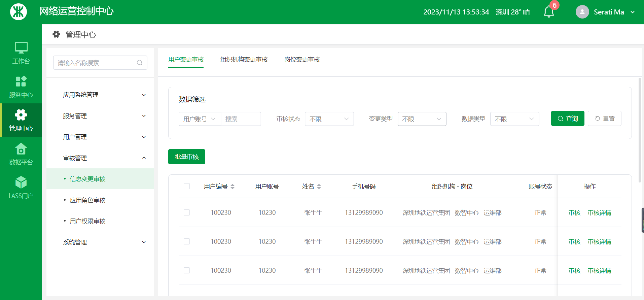Click phone number 13129989090 in first row

click(364, 213)
